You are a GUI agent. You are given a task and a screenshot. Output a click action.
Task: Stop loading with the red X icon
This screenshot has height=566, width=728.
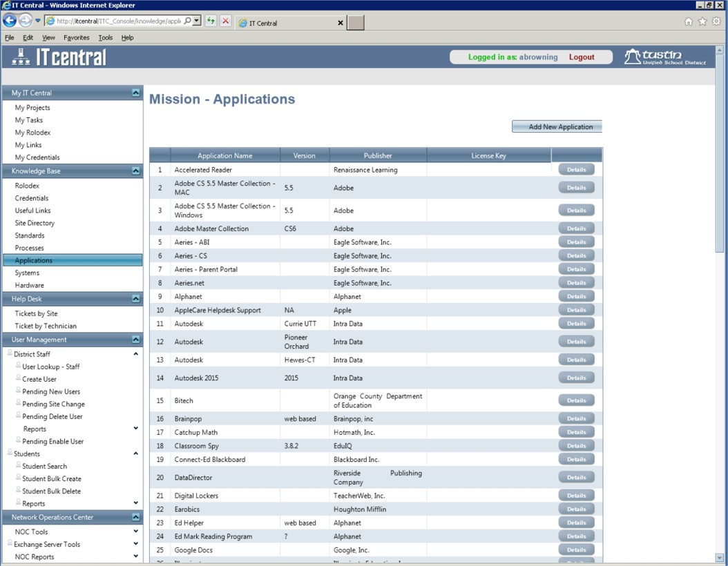pos(226,21)
